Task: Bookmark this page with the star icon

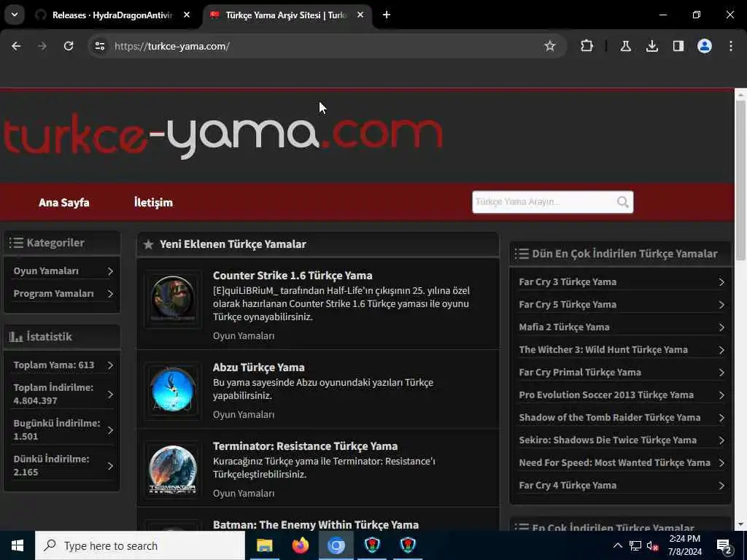Action: [x=550, y=46]
